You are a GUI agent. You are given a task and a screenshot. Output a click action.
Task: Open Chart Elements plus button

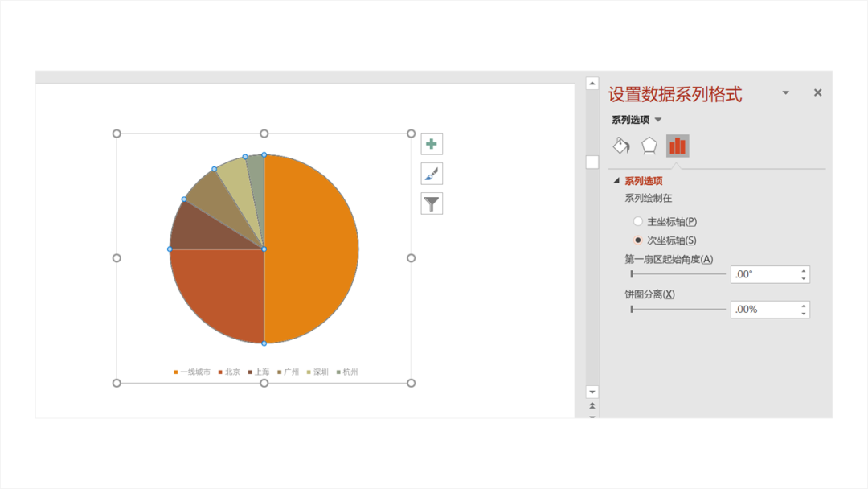(x=432, y=144)
